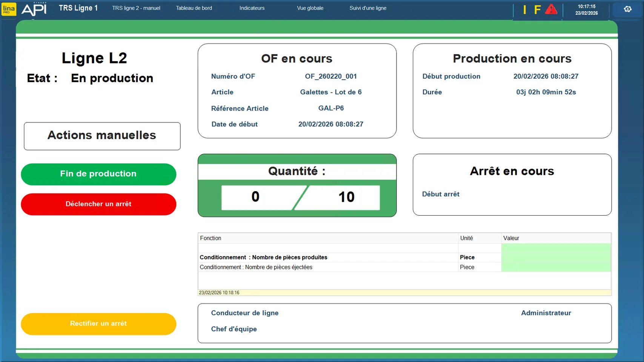Select Vue globale in the top bar
This screenshot has width=644, height=362.
coord(310,8)
